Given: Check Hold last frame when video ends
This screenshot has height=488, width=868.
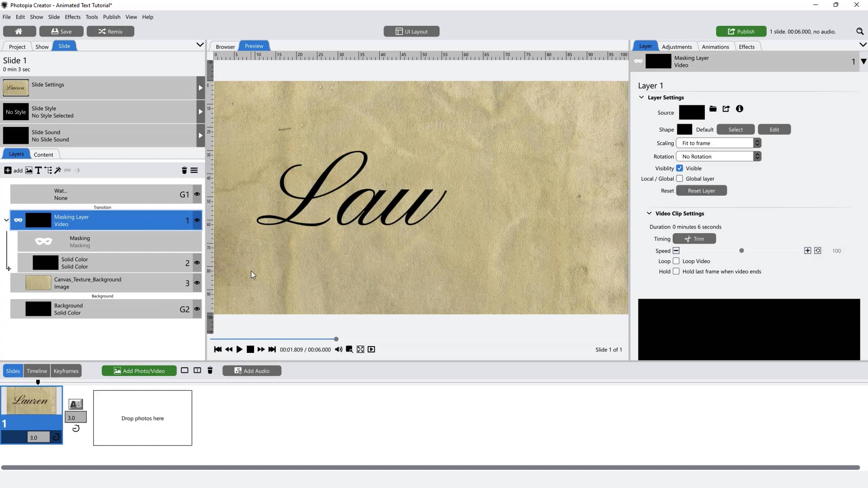Looking at the screenshot, I should [676, 271].
